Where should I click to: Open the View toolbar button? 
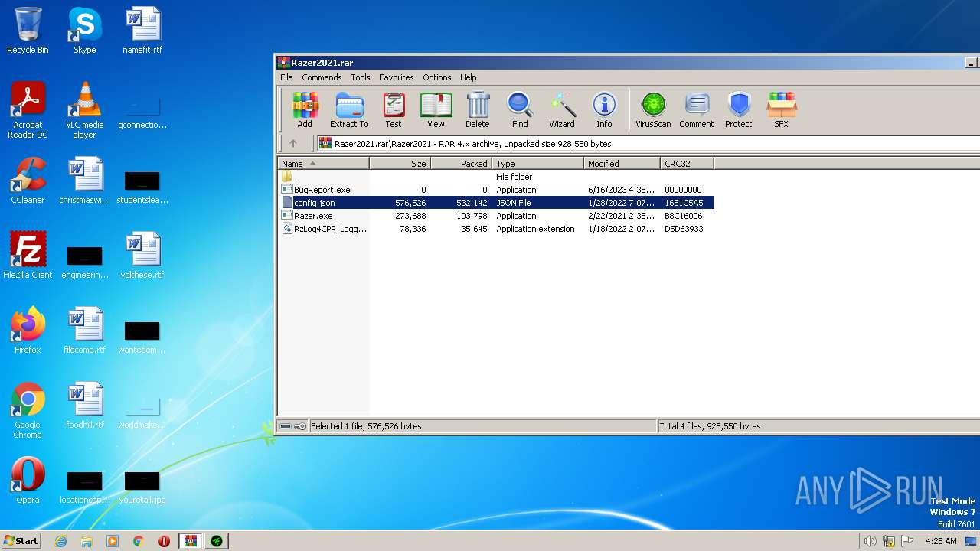tap(436, 109)
